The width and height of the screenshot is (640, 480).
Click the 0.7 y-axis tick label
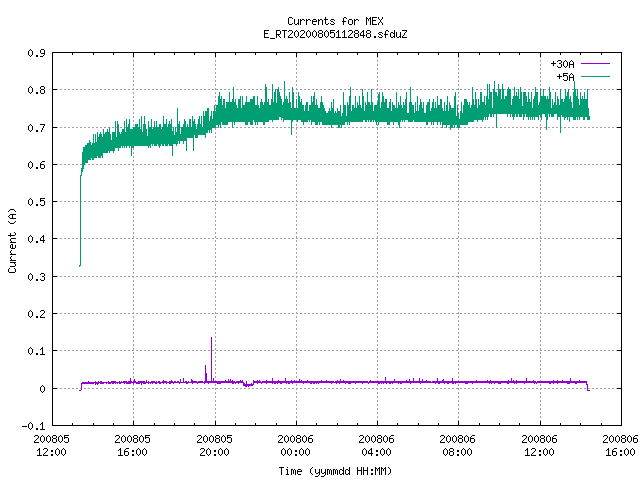(x=36, y=128)
